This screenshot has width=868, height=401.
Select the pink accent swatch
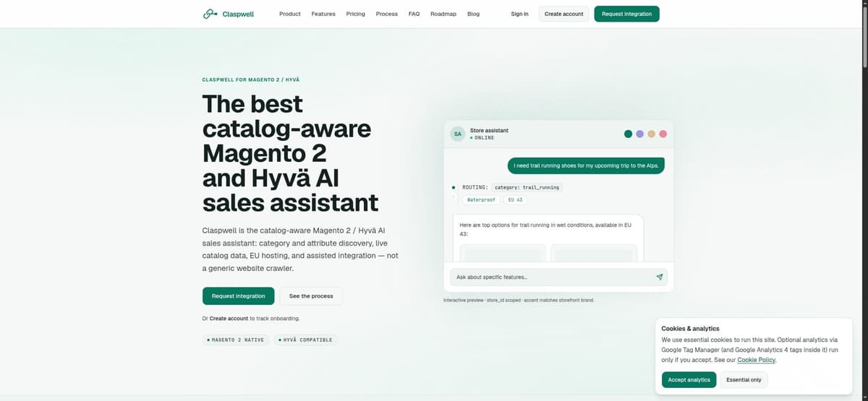663,134
